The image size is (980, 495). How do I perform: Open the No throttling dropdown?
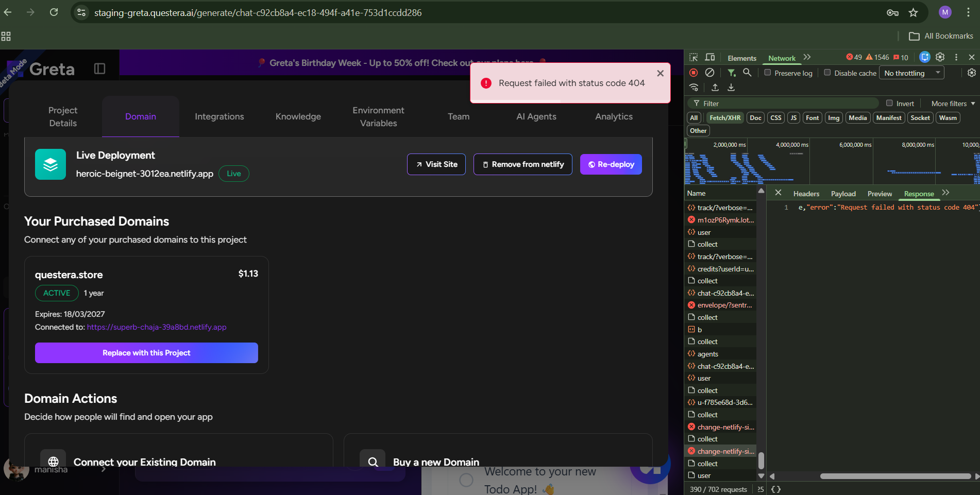pos(911,73)
